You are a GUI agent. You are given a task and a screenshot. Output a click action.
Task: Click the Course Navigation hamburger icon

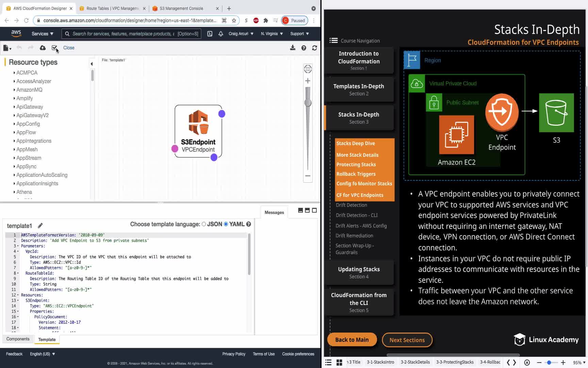pos(333,41)
